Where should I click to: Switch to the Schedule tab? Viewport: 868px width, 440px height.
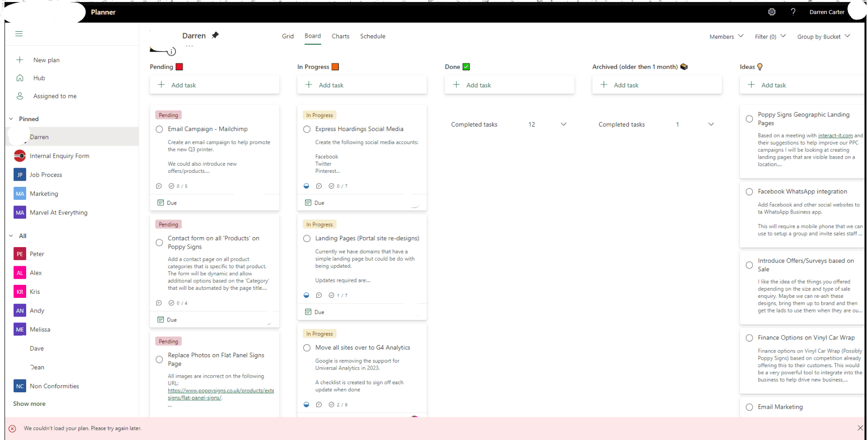coord(373,36)
